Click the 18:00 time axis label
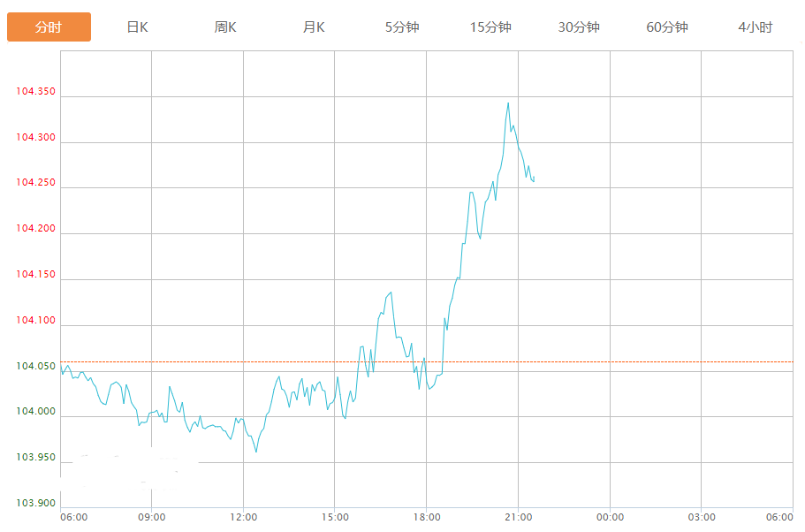This screenshot has width=805, height=532. tap(427, 517)
